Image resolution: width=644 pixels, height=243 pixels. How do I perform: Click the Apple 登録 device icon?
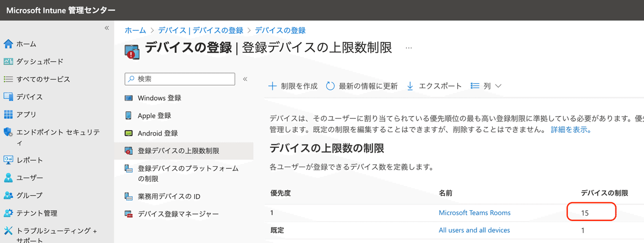(129, 116)
